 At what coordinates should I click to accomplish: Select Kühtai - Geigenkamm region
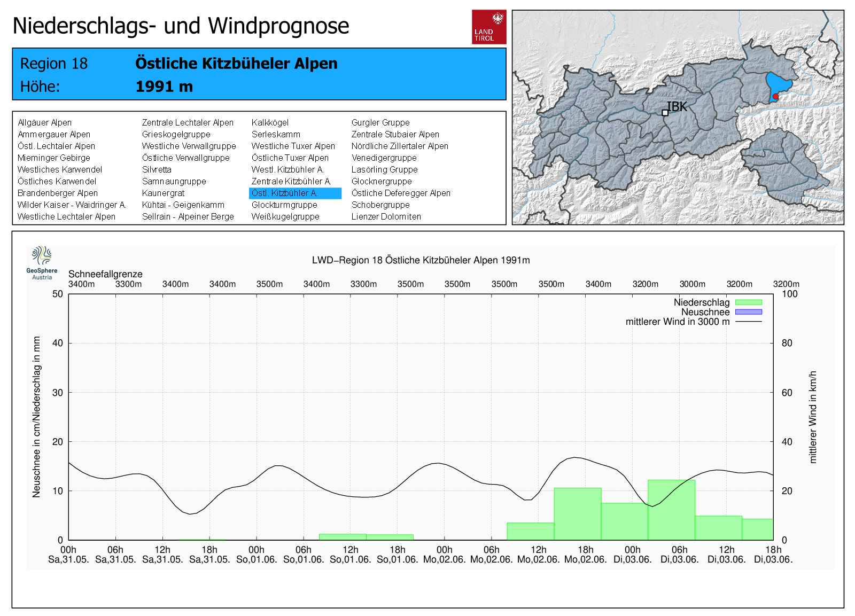(183, 205)
